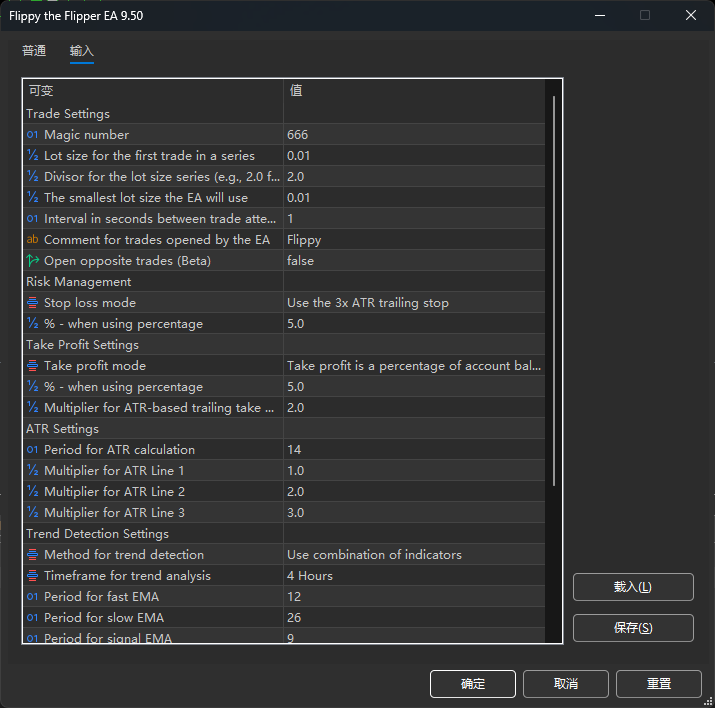The width and height of the screenshot is (715, 708).
Task: Toggle the Open opposite trades false value
Action: pyautogui.click(x=414, y=261)
